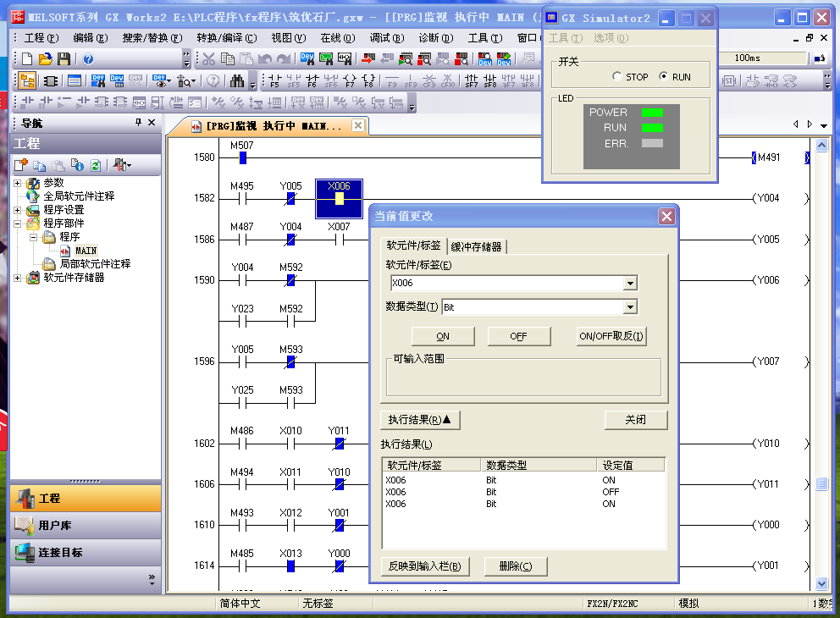Click the Open project folder icon
The height and width of the screenshot is (618, 840).
click(x=44, y=59)
